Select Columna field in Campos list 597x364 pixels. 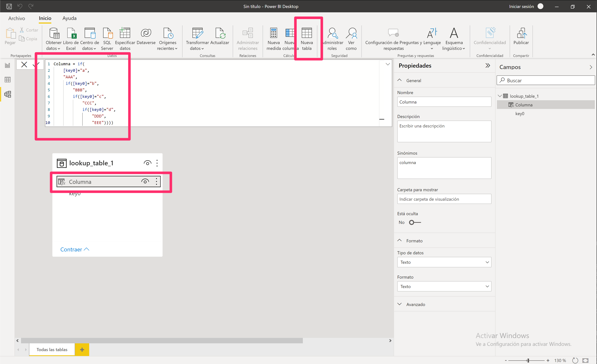pos(546,105)
